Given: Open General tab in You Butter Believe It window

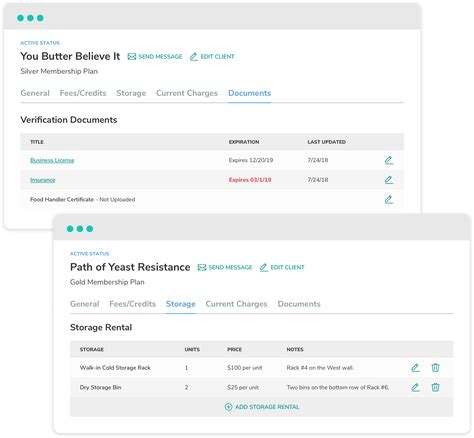Looking at the screenshot, I should (x=35, y=93).
